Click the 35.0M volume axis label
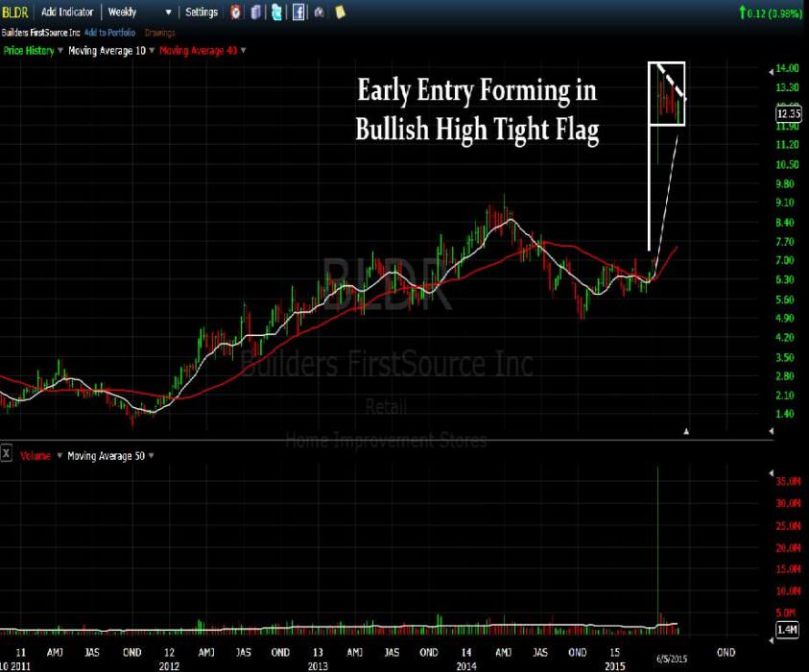The width and height of the screenshot is (809, 672). point(788,482)
